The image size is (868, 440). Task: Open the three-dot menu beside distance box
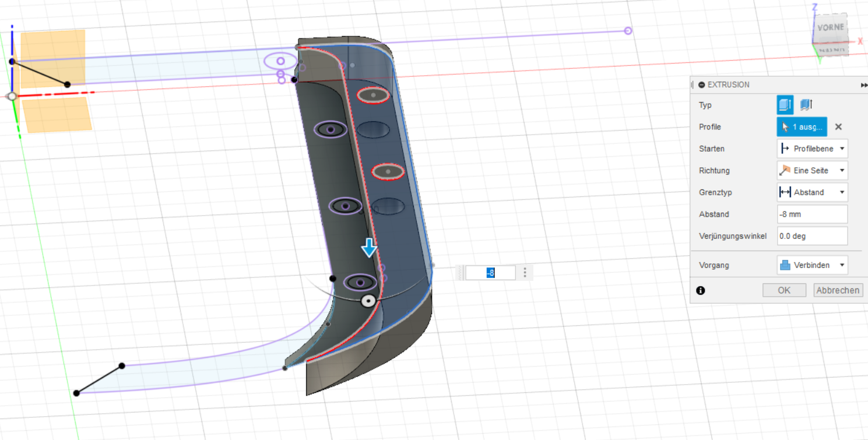click(x=525, y=272)
